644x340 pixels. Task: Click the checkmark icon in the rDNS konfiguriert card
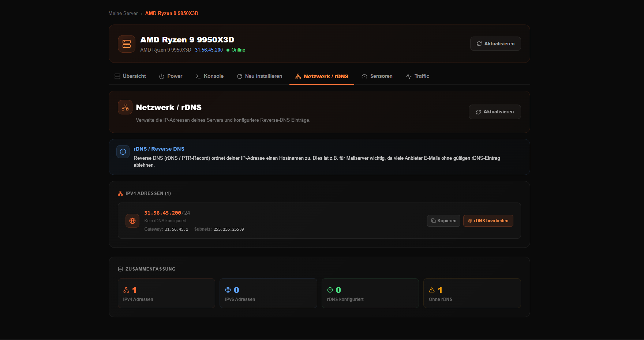tap(330, 290)
